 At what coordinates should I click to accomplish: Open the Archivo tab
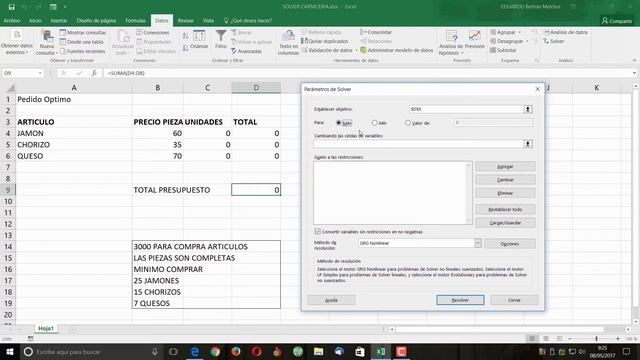(12, 20)
